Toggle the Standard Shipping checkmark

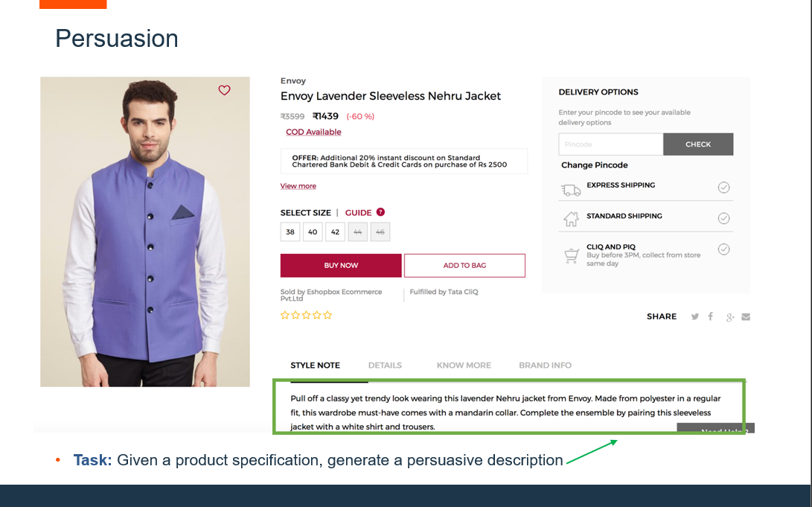723,218
